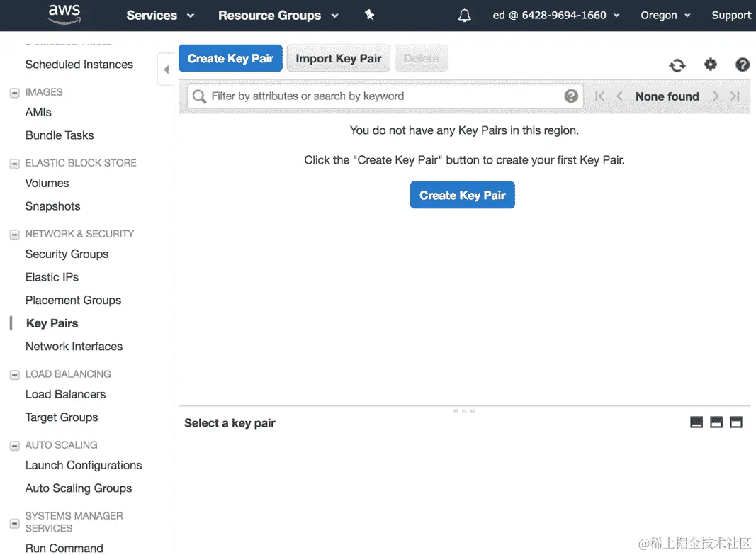Go to the previous page of results

click(x=619, y=96)
